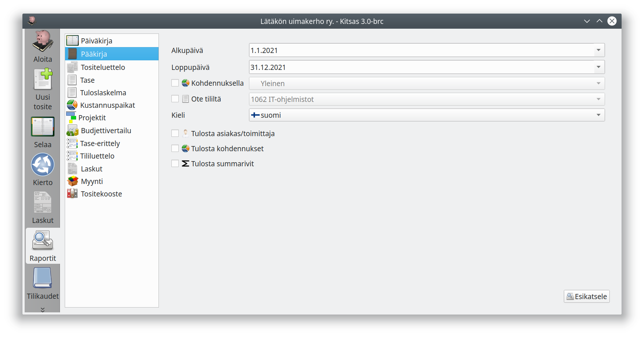The height and width of the screenshot is (337, 644).
Task: Select Päiväkirja in the report list
Action: tap(112, 40)
